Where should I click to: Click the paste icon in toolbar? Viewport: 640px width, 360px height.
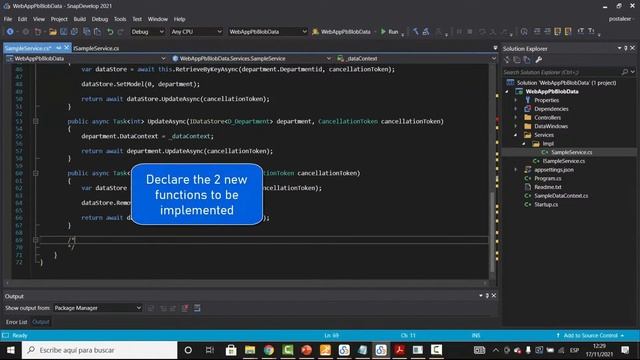tap(97, 32)
